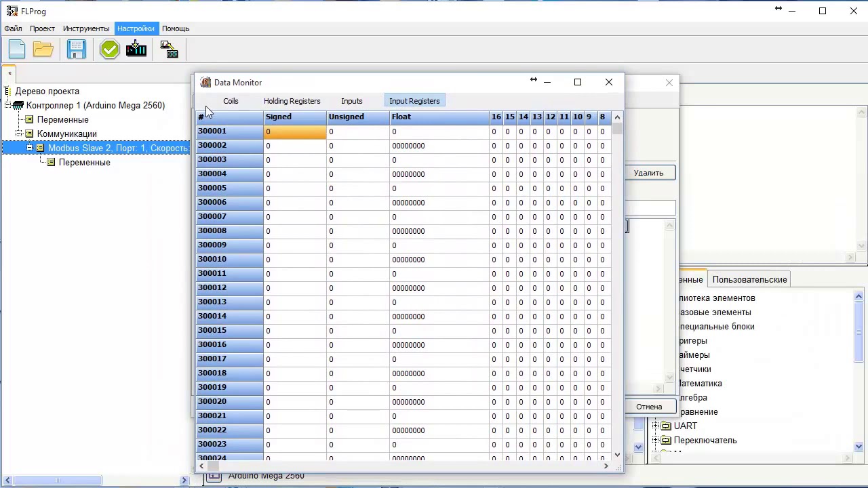868x488 pixels.
Task: Click right arrow of Data Monitor horizontal scrollbar
Action: (606, 466)
